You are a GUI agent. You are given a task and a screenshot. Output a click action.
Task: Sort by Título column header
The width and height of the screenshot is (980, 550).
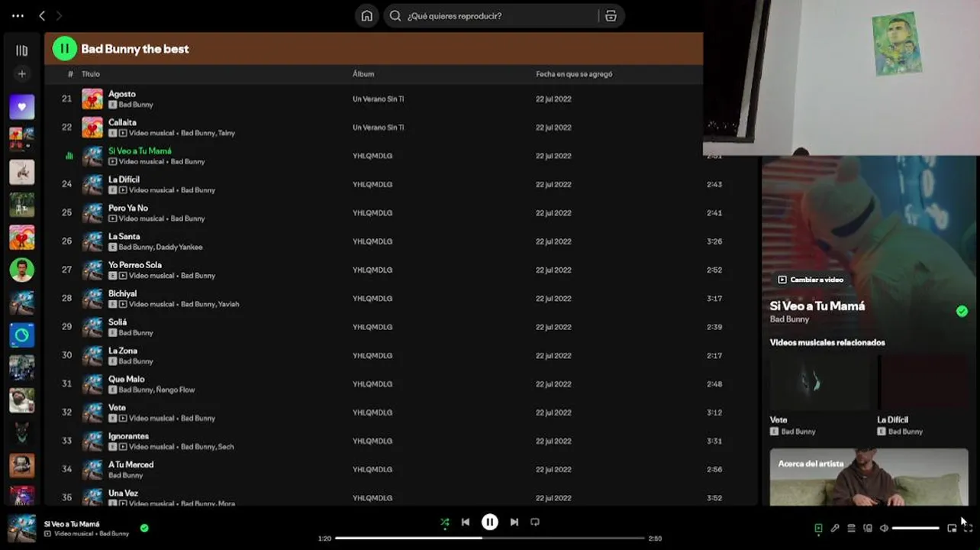91,74
